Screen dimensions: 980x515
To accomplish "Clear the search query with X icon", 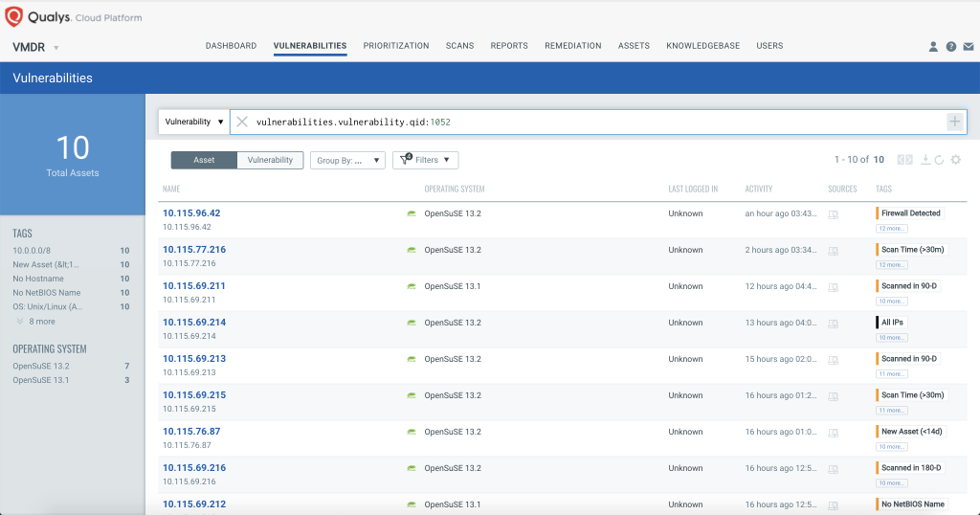I will pos(242,122).
